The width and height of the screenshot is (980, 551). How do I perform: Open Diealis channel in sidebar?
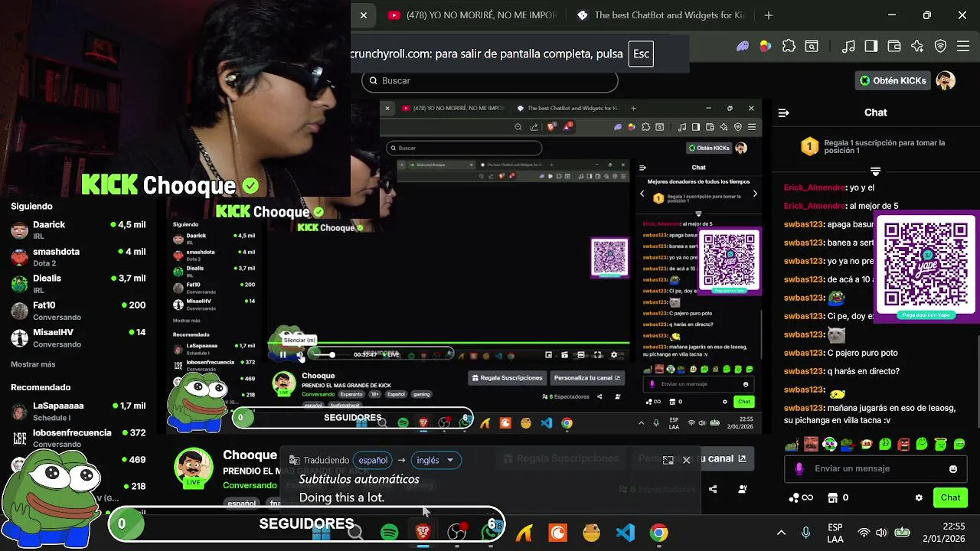tap(78, 283)
